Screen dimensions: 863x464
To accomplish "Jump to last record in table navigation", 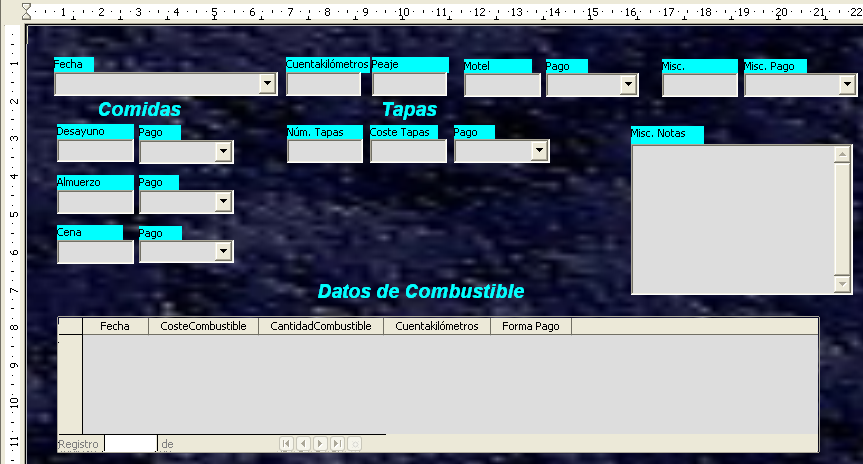I will click(x=337, y=443).
